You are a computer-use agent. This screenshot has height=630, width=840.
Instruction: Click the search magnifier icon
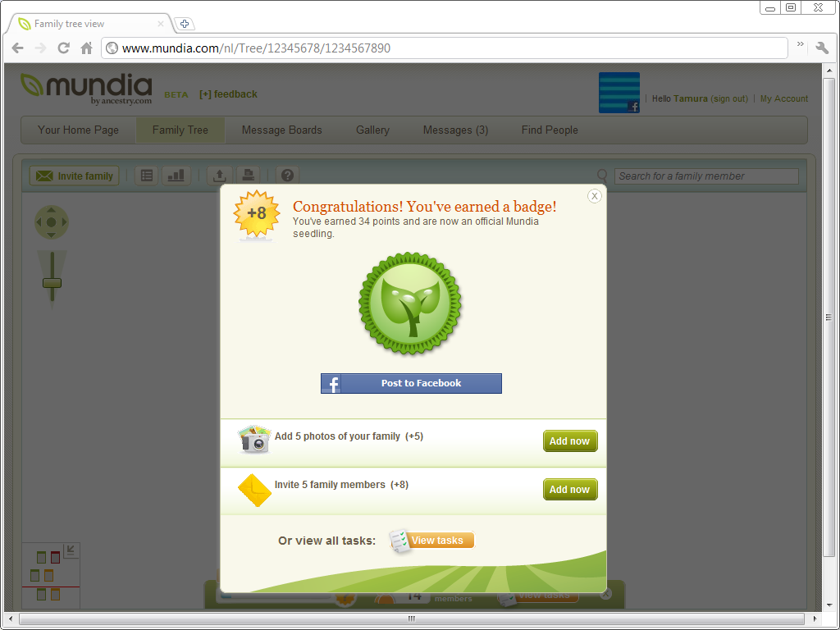(602, 176)
